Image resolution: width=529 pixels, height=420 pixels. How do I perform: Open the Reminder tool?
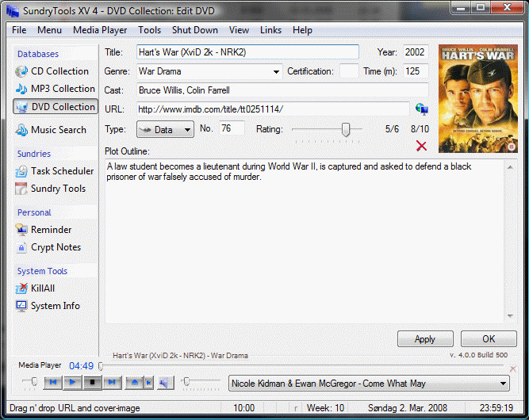(x=44, y=230)
